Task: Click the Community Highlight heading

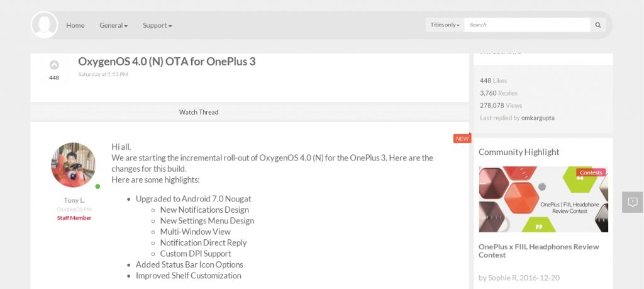Action: [x=519, y=152]
